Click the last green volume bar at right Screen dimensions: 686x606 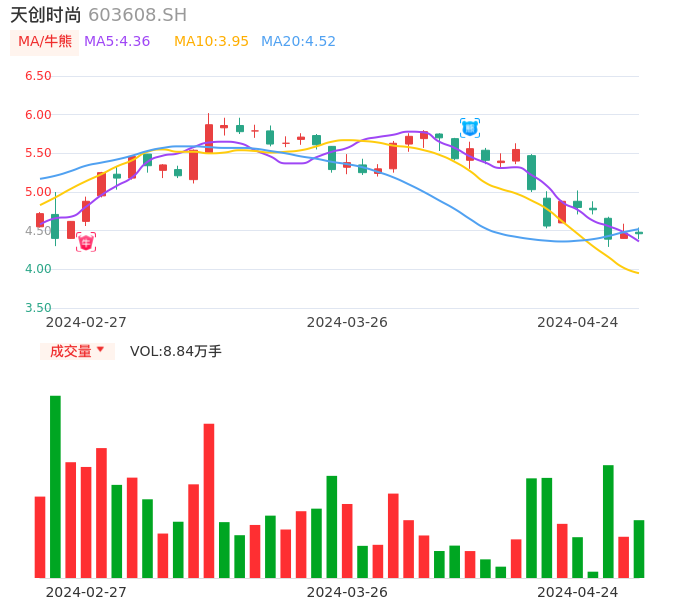[x=639, y=549]
